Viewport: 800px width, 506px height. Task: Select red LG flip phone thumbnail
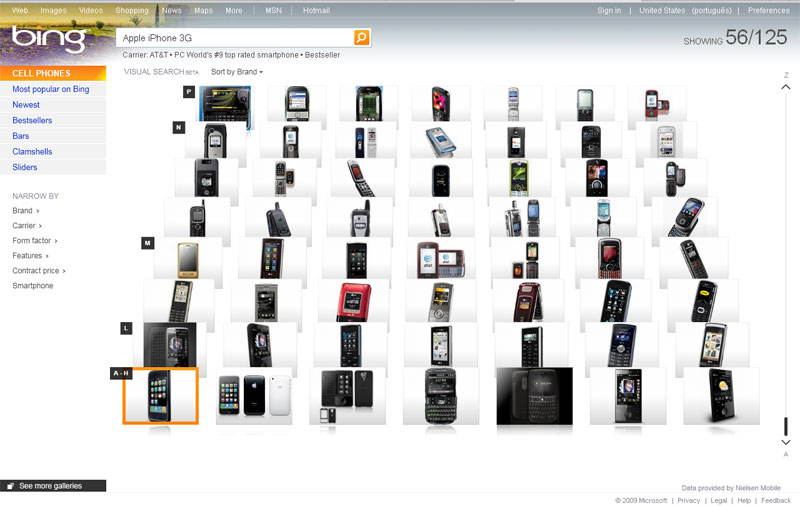tap(355, 301)
